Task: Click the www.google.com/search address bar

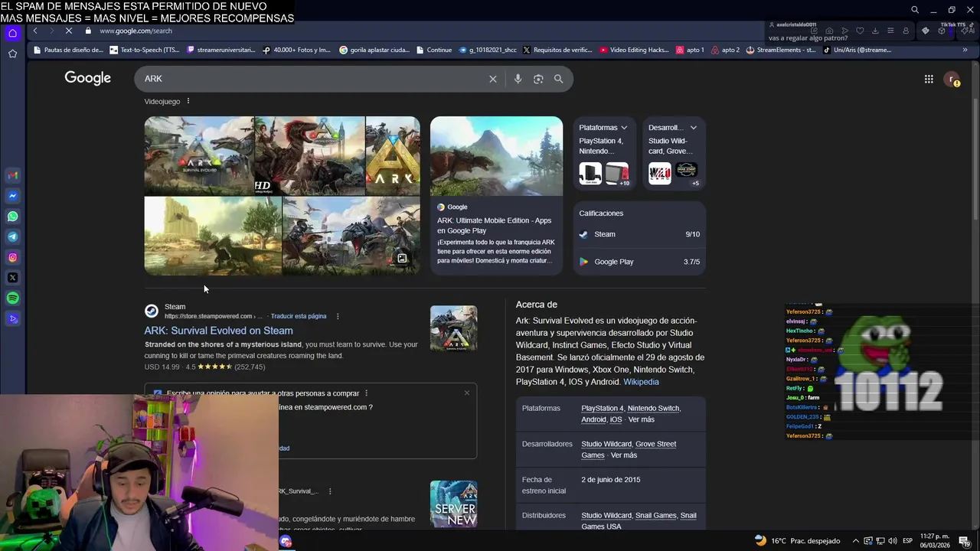Action: pos(136,31)
